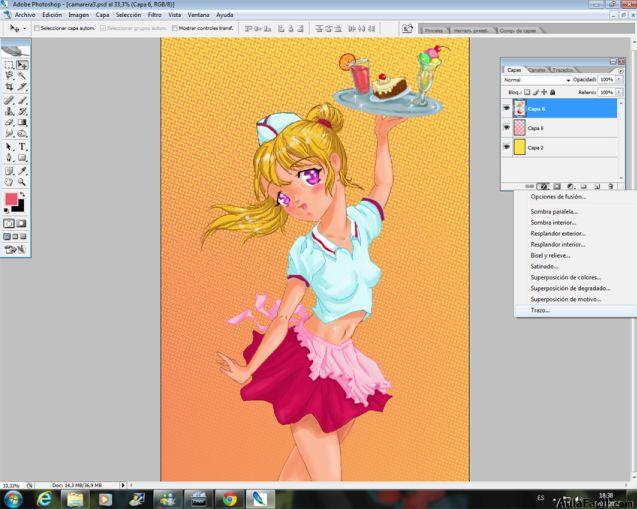The image size is (637, 509).
Task: Toggle lock transparent pixels
Action: pyautogui.click(x=527, y=92)
